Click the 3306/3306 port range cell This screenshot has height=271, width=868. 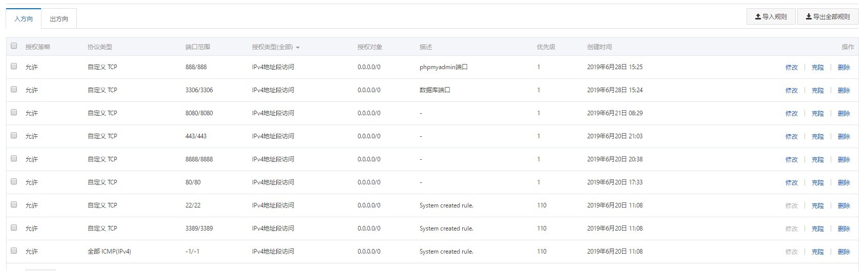[199, 90]
